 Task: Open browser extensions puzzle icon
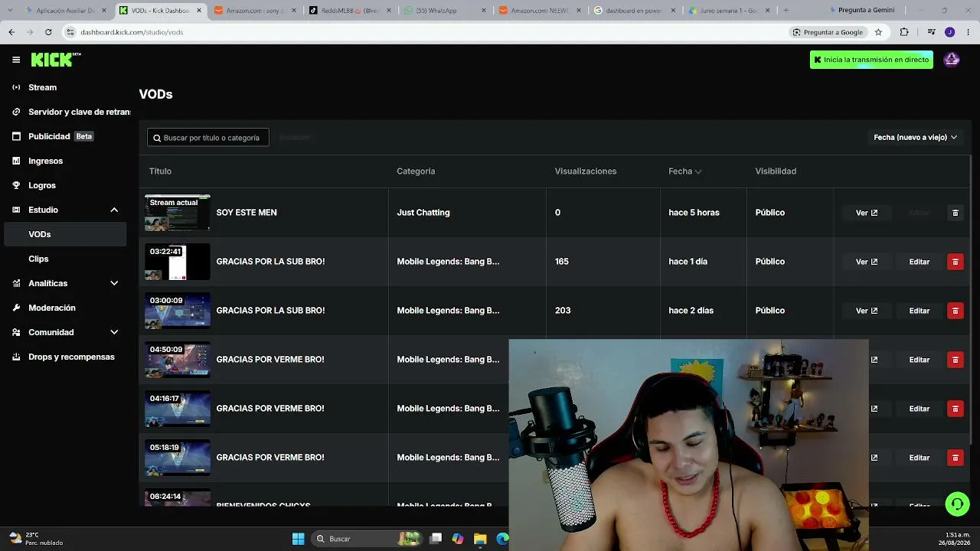(904, 32)
